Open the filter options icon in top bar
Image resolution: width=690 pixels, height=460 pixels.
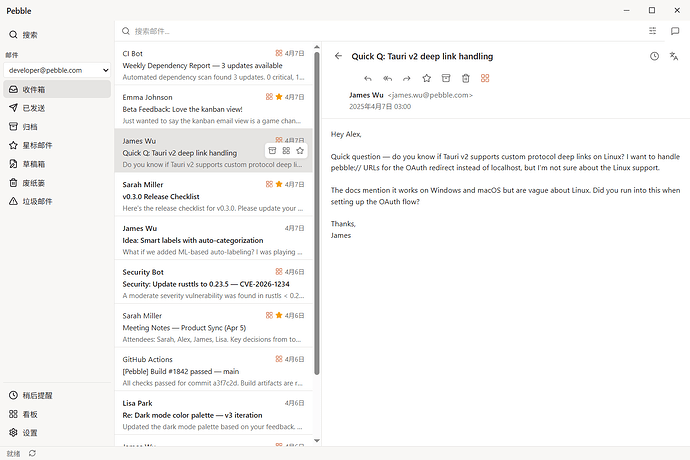click(653, 31)
